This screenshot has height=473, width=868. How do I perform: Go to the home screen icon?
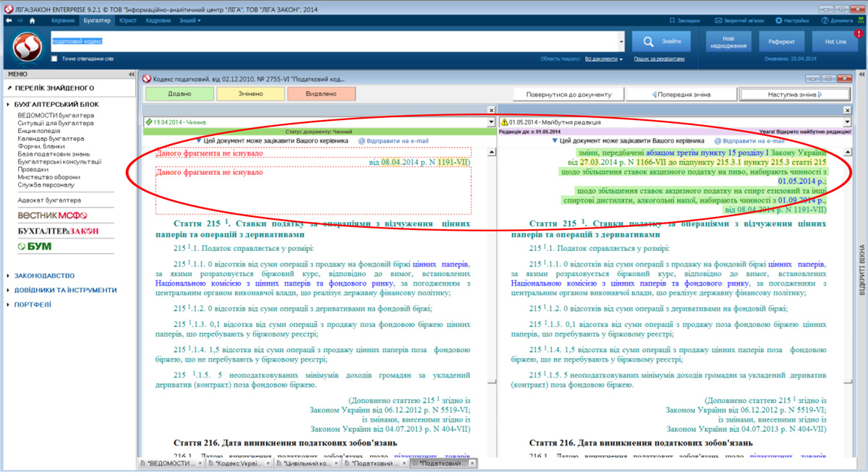tap(32, 20)
